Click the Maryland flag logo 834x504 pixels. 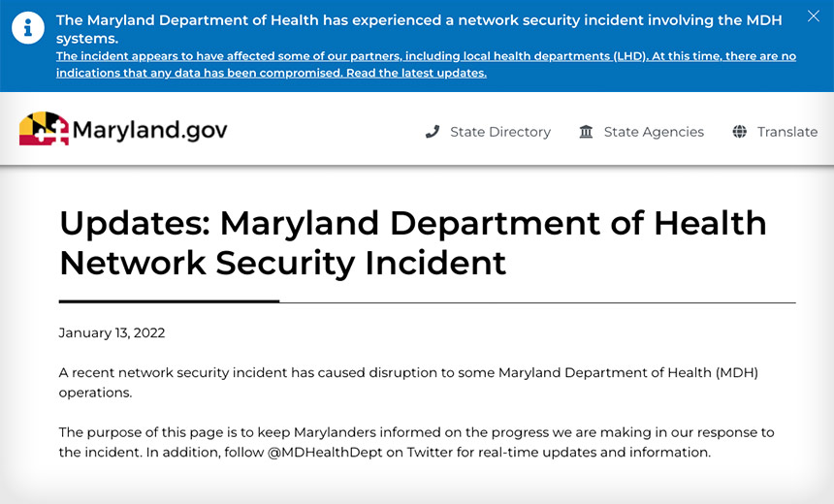tap(45, 129)
